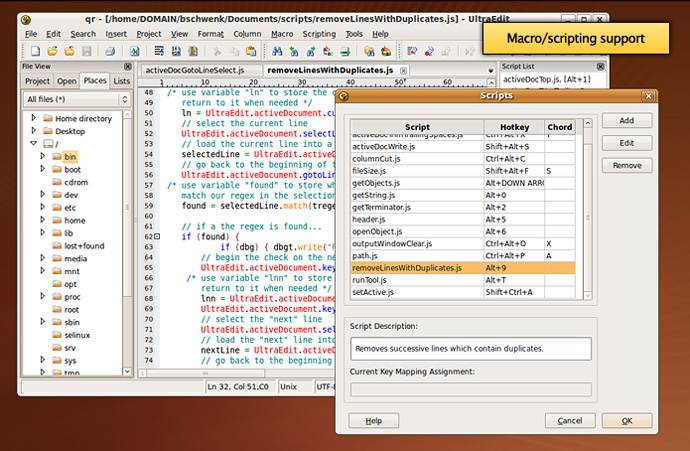Click the Replace toolbar icon
Viewport: 690px width, 451px height.
[328, 51]
